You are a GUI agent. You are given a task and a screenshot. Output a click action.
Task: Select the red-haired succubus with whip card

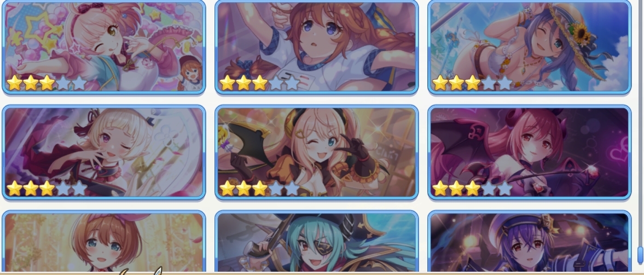coord(529,153)
